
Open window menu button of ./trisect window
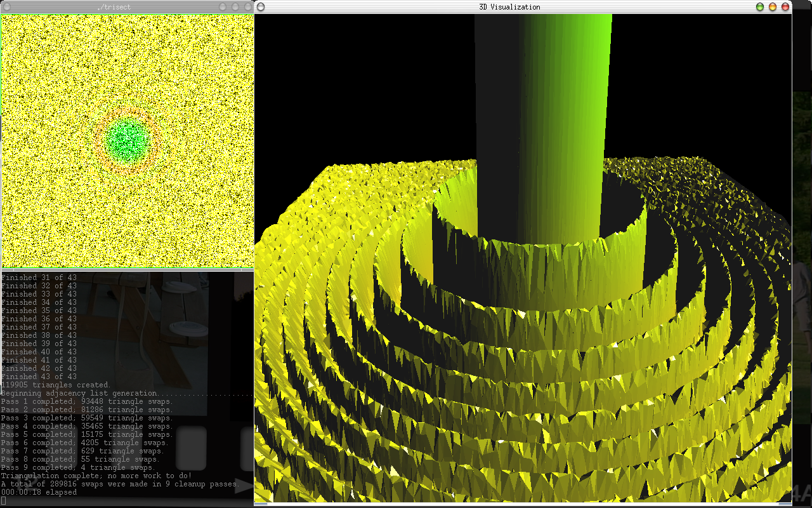click(7, 6)
